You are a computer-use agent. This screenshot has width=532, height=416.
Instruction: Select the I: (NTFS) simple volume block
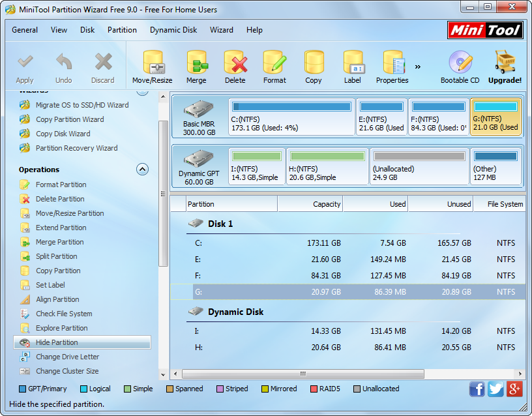[x=256, y=167]
